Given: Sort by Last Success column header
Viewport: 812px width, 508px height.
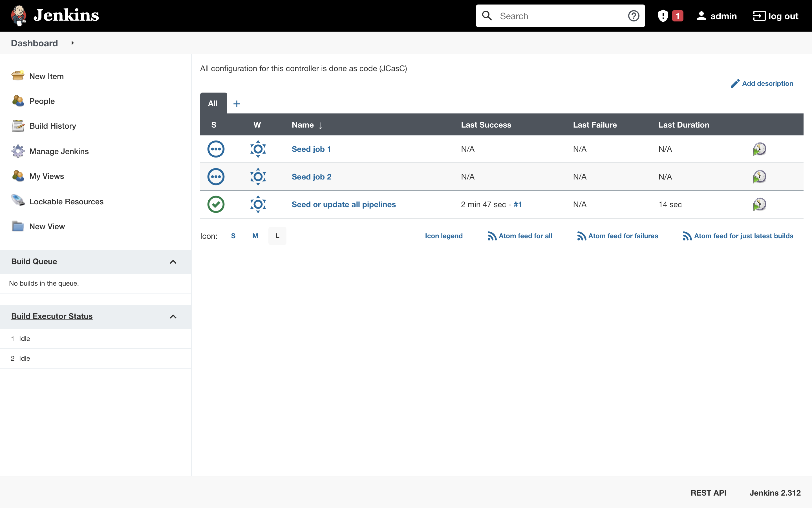Looking at the screenshot, I should tap(486, 125).
